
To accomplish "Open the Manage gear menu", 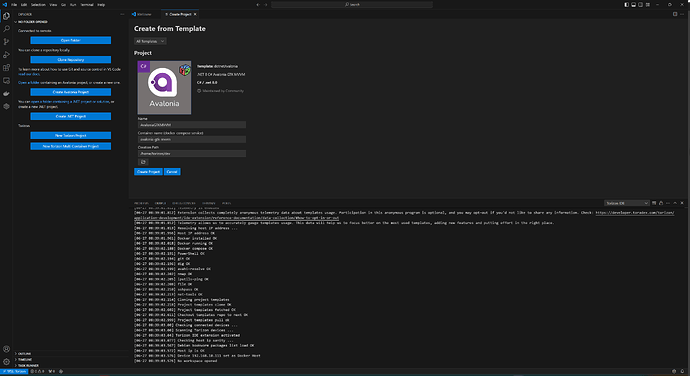I will tap(6, 361).
